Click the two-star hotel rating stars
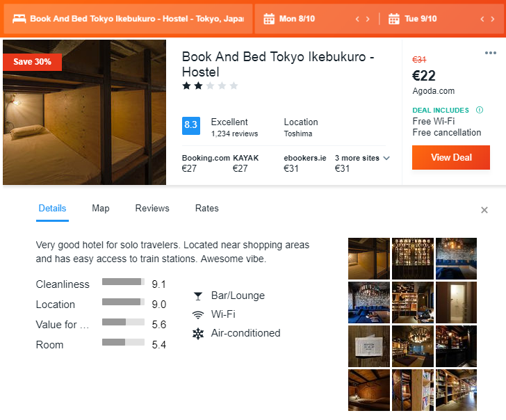This screenshot has height=420, width=506. point(210,86)
